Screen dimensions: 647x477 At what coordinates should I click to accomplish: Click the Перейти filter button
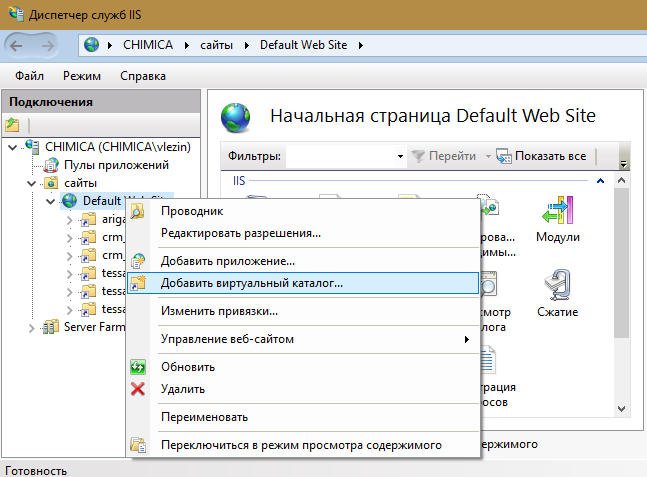(x=445, y=156)
